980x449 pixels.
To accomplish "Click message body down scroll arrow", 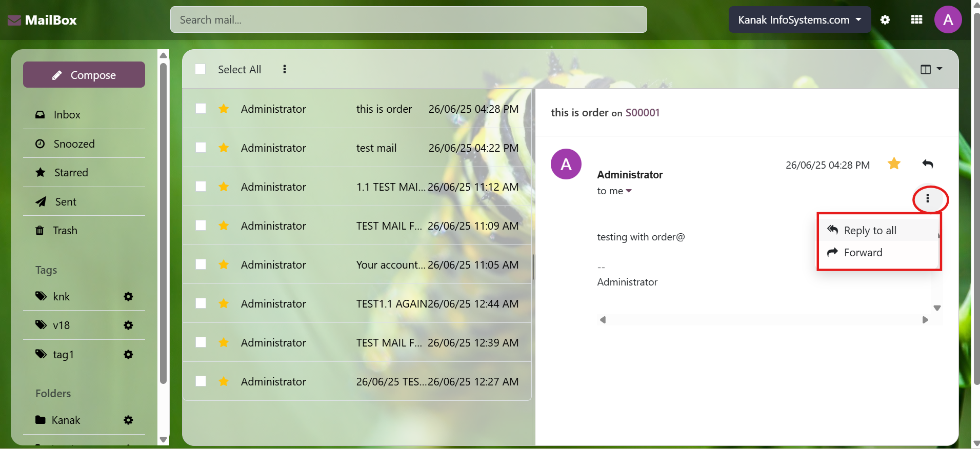I will click(937, 308).
